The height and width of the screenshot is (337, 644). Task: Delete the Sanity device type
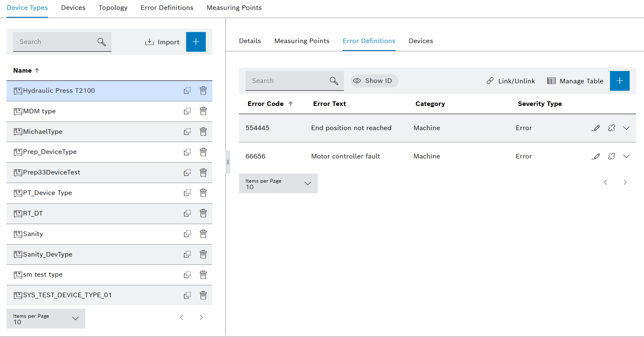[x=203, y=234]
